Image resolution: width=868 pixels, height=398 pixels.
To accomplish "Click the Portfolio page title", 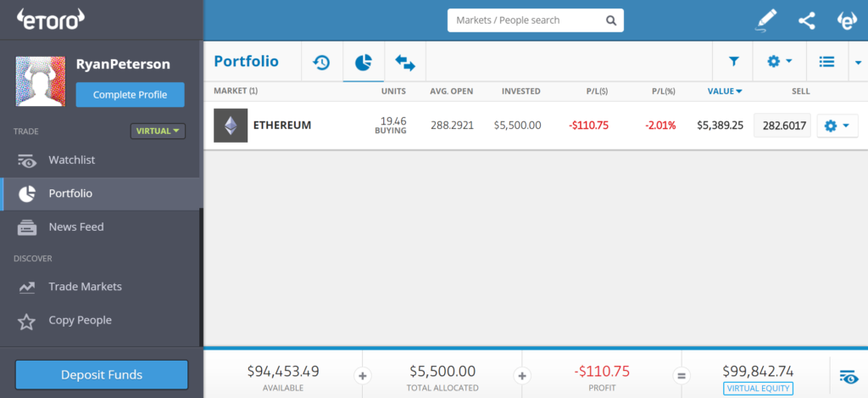I will tap(247, 61).
